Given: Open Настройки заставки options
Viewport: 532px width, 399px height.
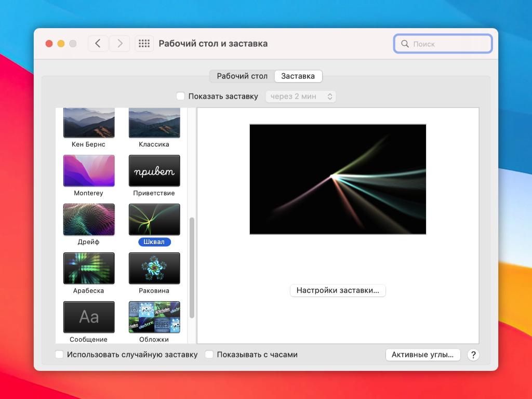Looking at the screenshot, I should [338, 290].
